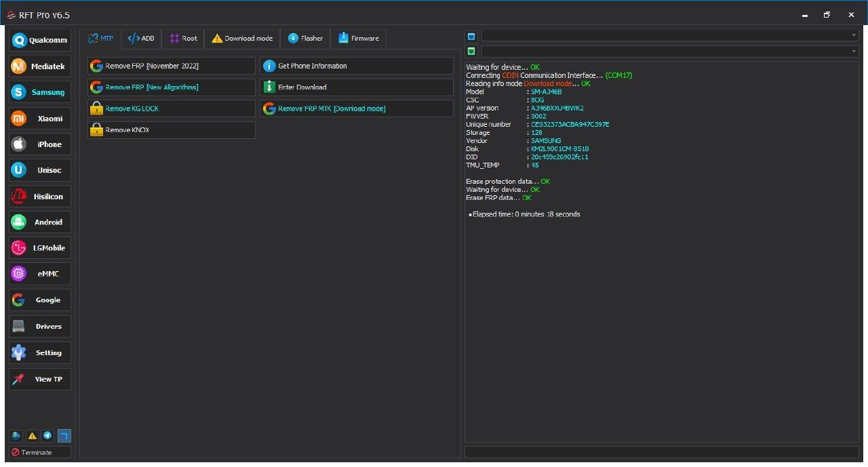This screenshot has width=868, height=467.
Task: Click the Get Phone Information button
Action: tap(357, 66)
